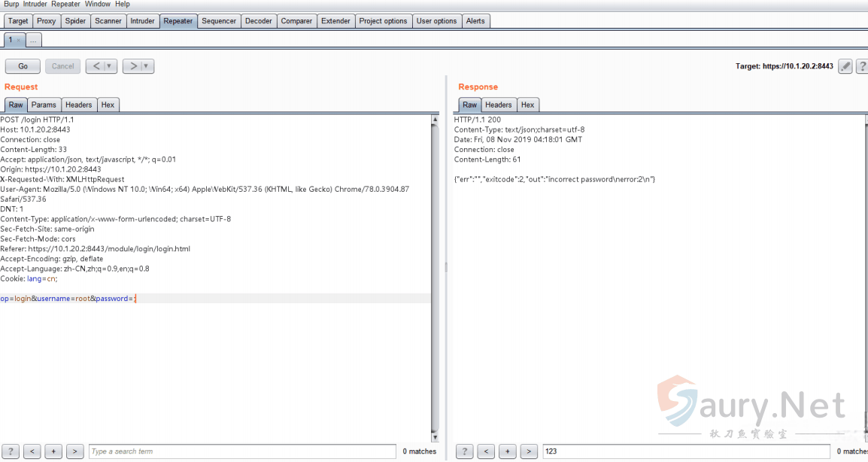This screenshot has height=462, width=868.
Task: Click '+' options button in response search
Action: click(508, 451)
